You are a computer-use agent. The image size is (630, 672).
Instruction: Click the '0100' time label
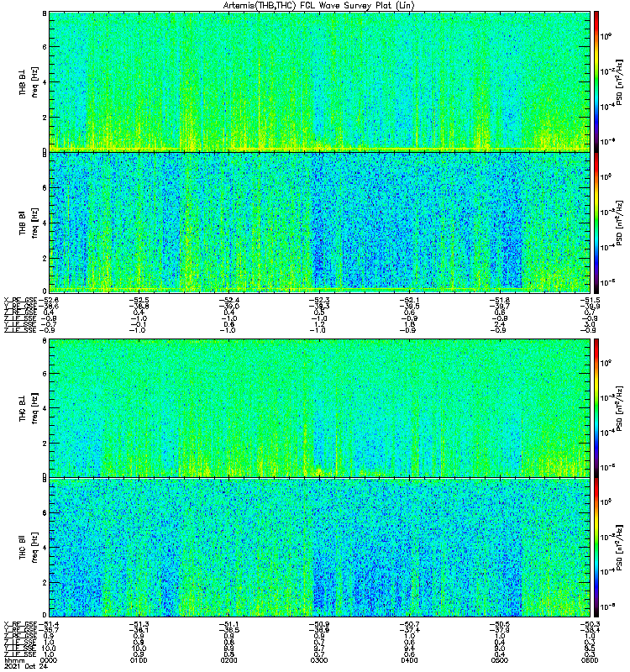pos(139,660)
